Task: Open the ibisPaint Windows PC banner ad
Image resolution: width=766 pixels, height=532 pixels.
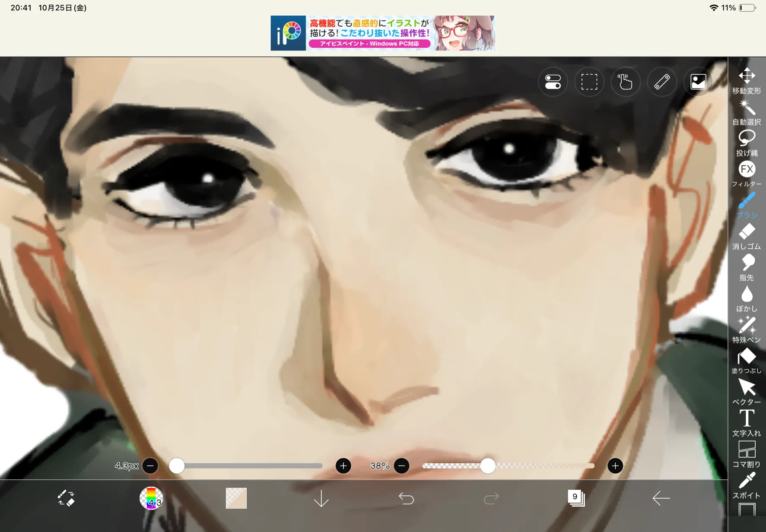Action: click(383, 33)
